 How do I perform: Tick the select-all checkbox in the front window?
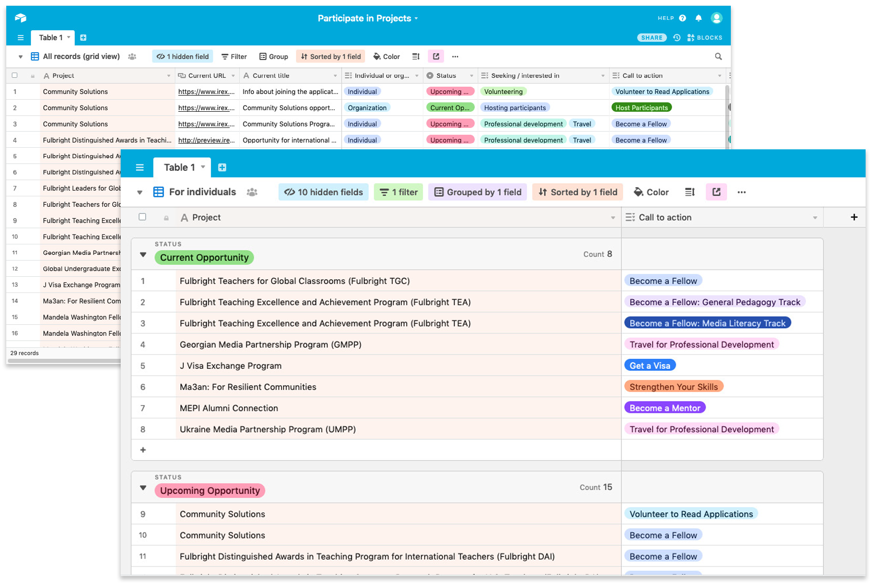pyautogui.click(x=142, y=217)
